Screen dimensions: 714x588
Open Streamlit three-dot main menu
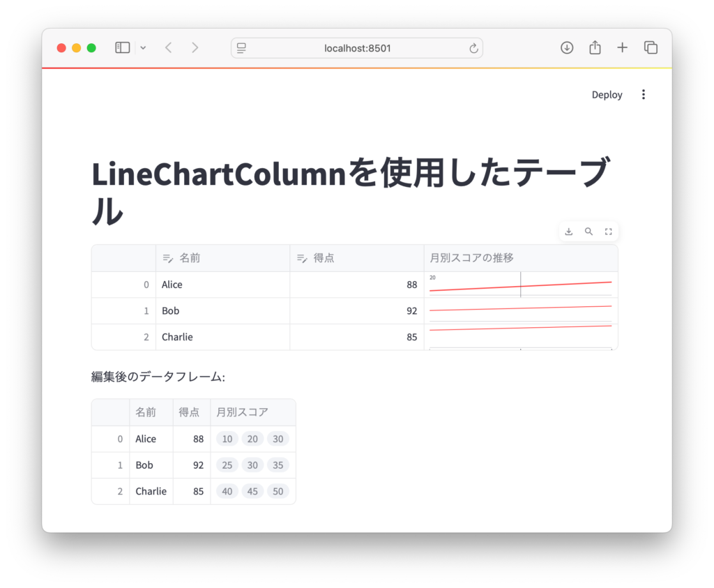tap(643, 95)
